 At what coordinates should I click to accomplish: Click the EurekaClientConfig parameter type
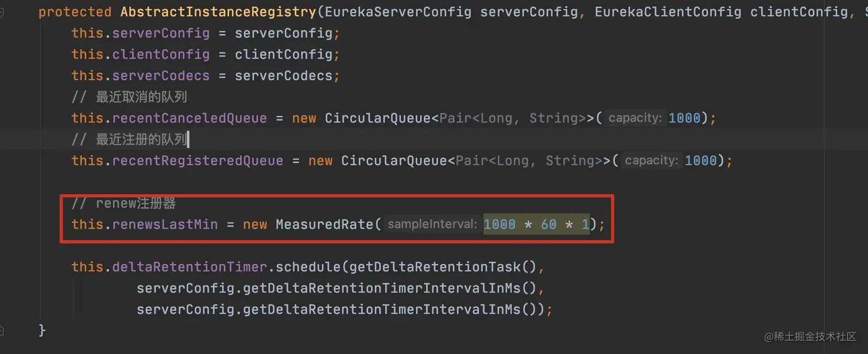[x=668, y=11]
